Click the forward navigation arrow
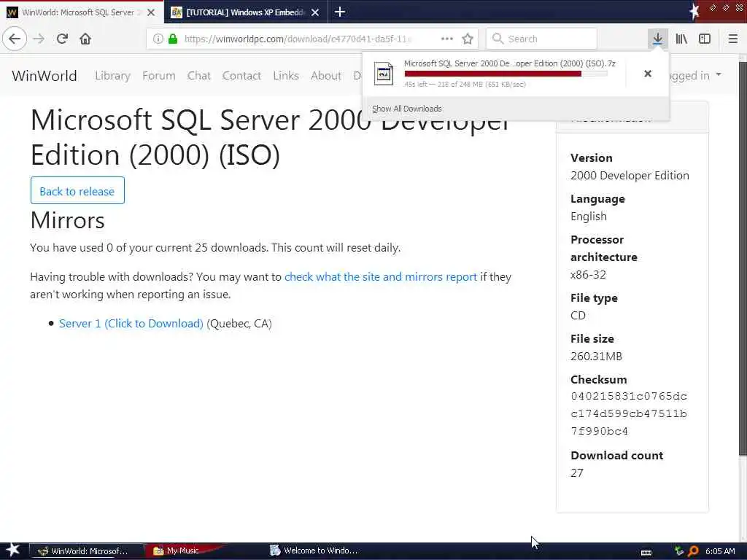 tap(39, 39)
